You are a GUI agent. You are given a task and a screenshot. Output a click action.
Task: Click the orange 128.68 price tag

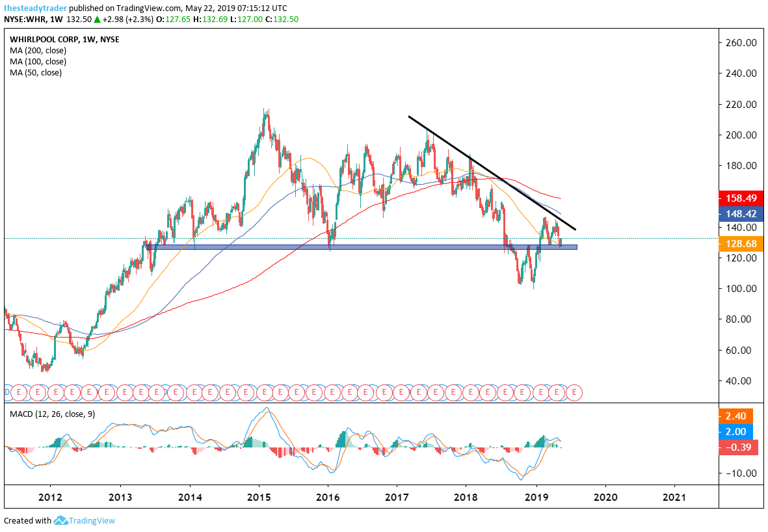point(741,244)
